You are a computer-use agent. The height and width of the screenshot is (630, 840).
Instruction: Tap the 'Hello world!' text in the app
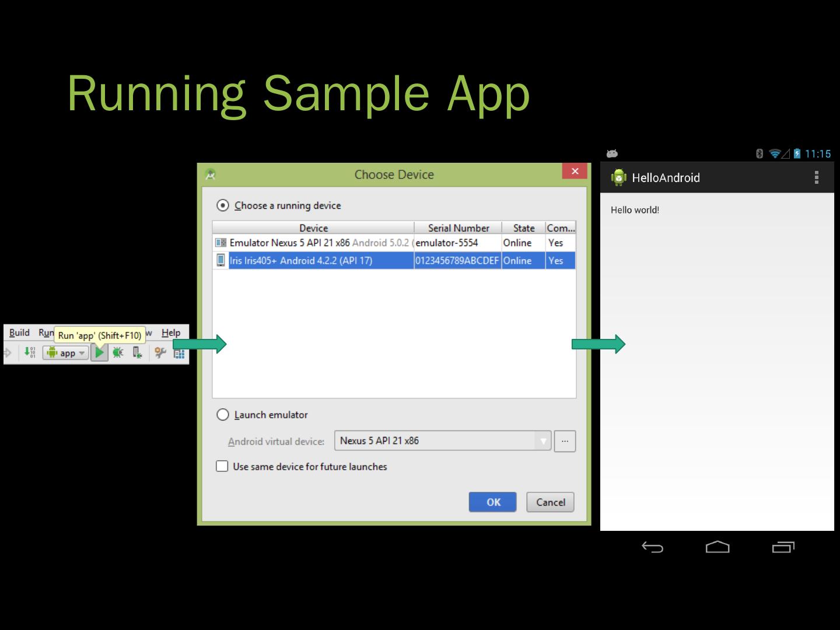point(635,210)
